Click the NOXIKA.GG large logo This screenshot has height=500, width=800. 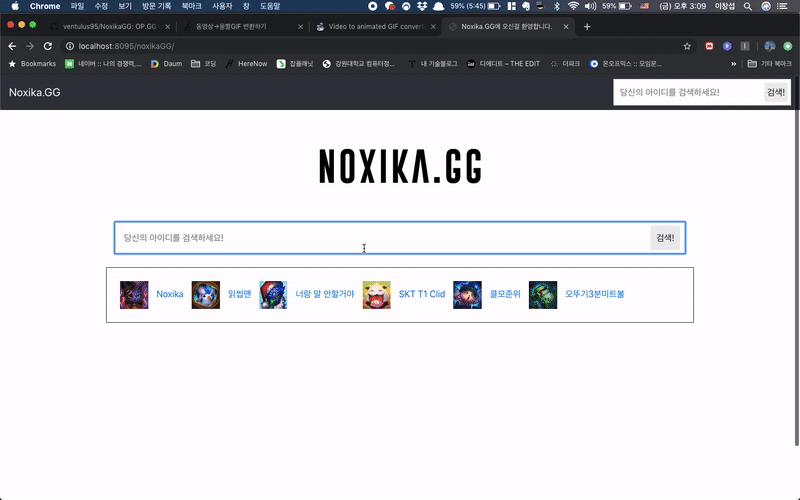tap(400, 166)
